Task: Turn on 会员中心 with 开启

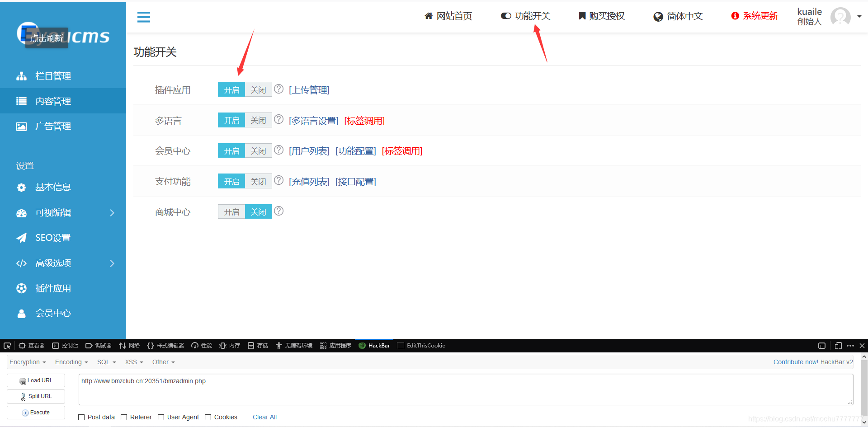Action: (x=231, y=150)
